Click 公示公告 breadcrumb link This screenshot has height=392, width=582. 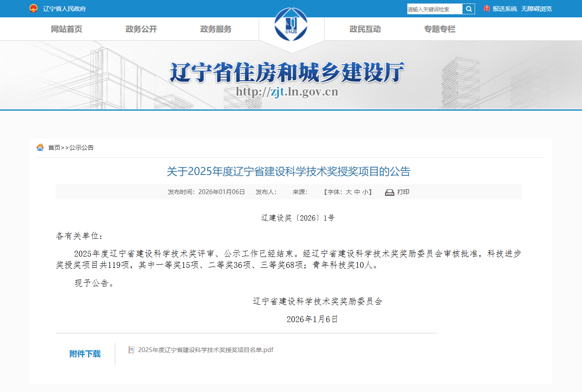82,148
